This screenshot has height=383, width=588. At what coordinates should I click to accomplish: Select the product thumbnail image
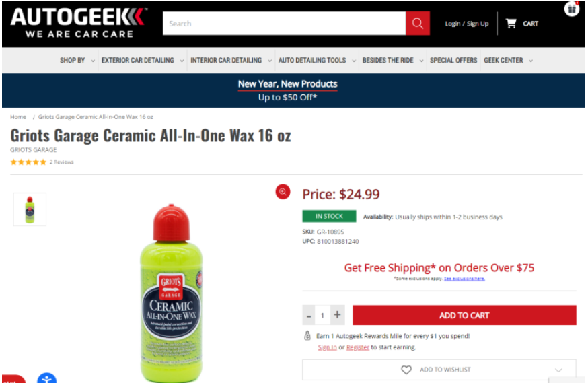pyautogui.click(x=30, y=209)
